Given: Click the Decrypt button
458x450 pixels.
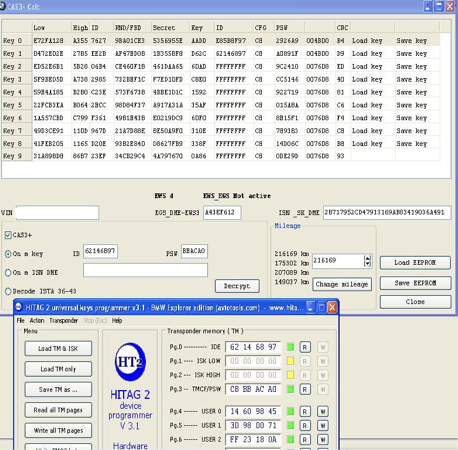Looking at the screenshot, I should (237, 286).
